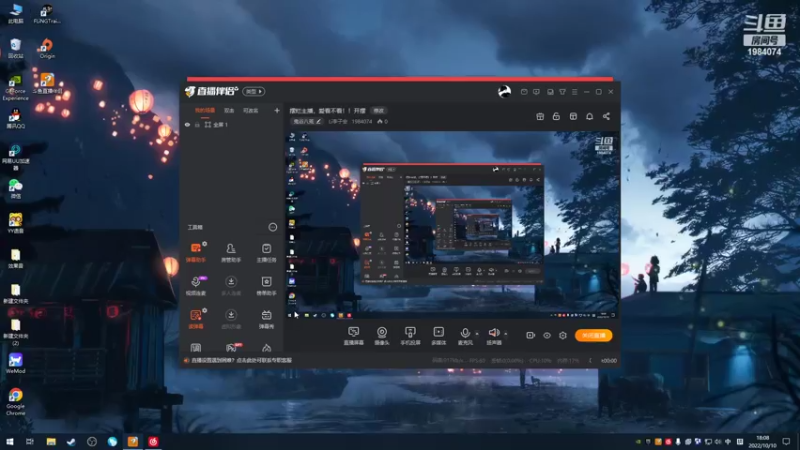This screenshot has height=450, width=800.
Task: Open the 榜单助手 ranking assistant tool
Action: pos(266,286)
